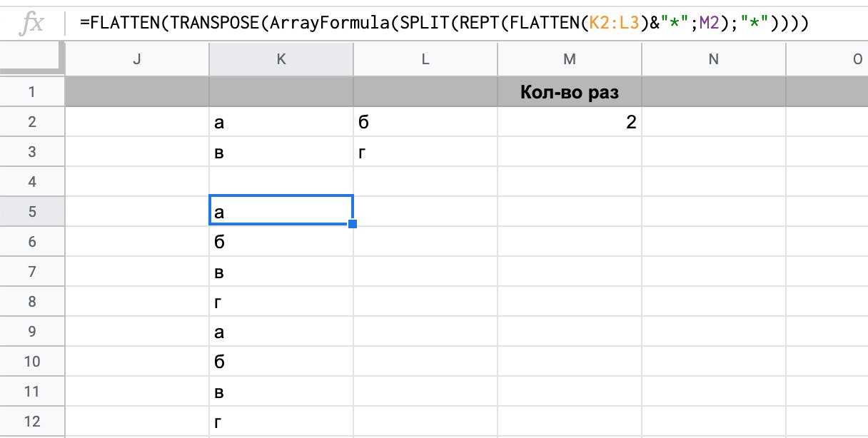
Task: Select row 1 header
Action: [32, 93]
